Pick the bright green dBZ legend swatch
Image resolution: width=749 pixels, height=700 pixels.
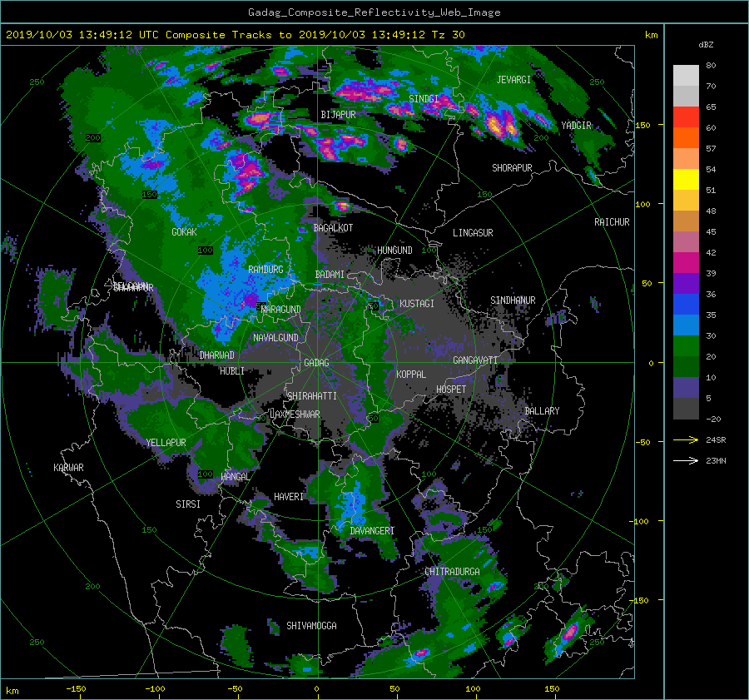pyautogui.click(x=686, y=346)
